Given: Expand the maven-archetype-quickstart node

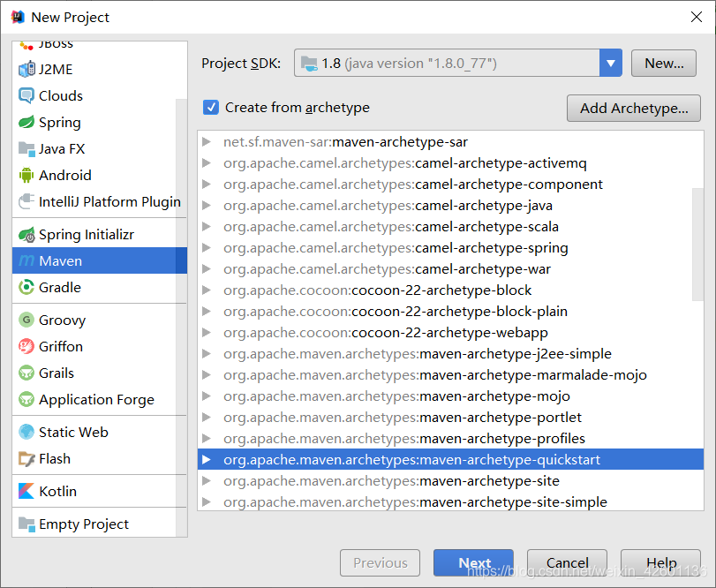Looking at the screenshot, I should click(207, 460).
